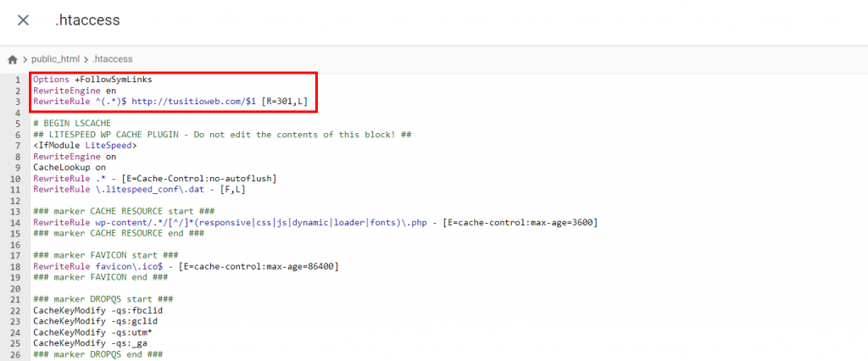Open the public_html breadcrumb
868x361 pixels.
(x=56, y=58)
